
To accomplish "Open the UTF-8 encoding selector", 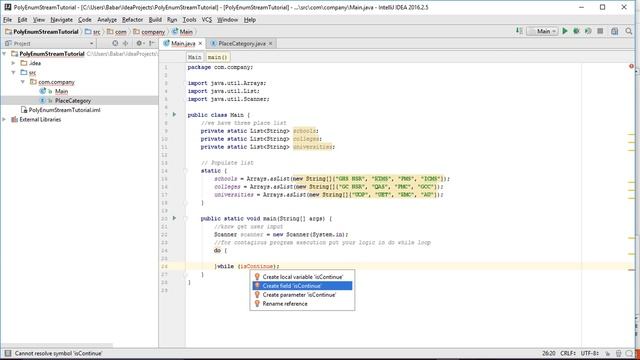I will [590, 353].
